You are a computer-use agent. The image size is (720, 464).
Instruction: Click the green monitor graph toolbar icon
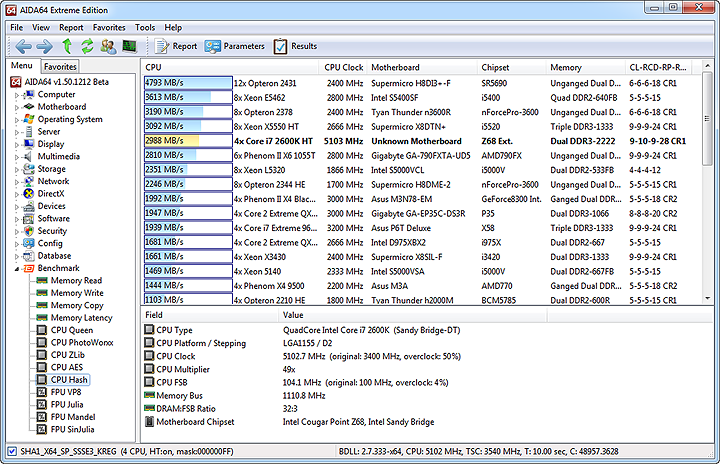point(129,46)
